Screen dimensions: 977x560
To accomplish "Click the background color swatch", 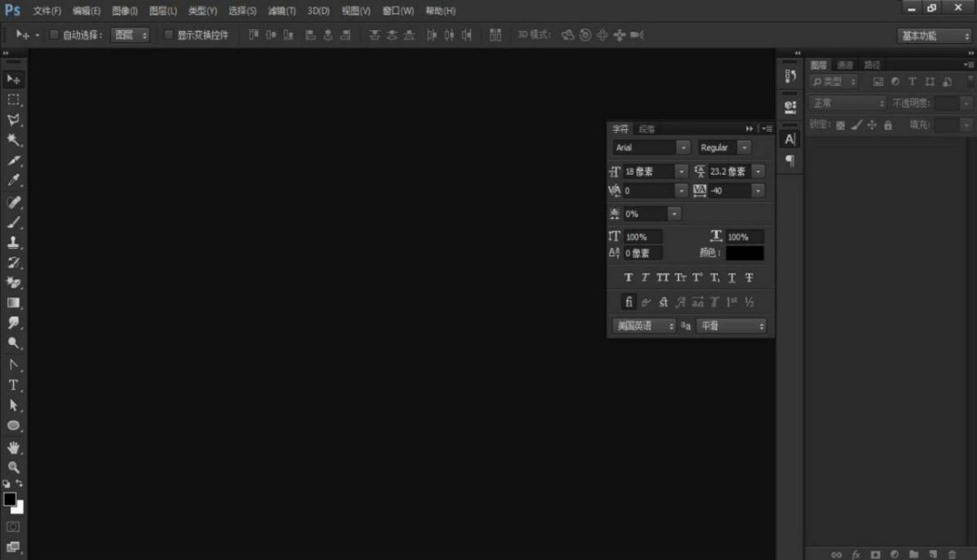I will [x=20, y=509].
